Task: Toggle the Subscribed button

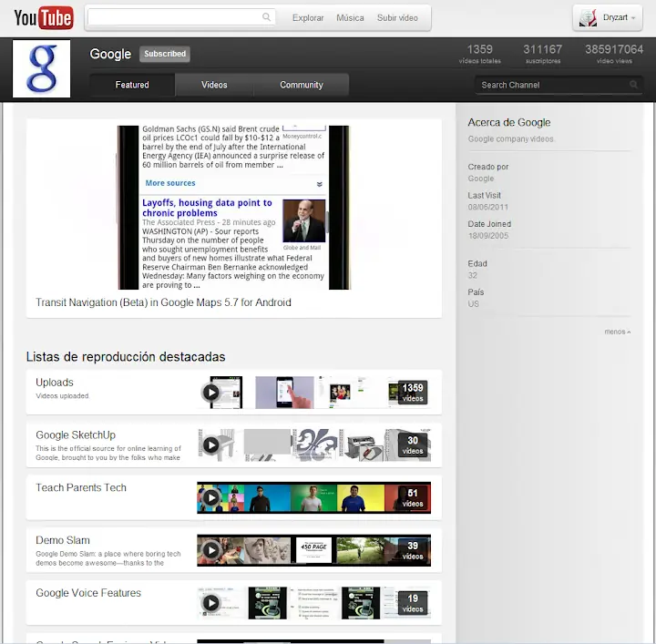Action: coord(165,54)
